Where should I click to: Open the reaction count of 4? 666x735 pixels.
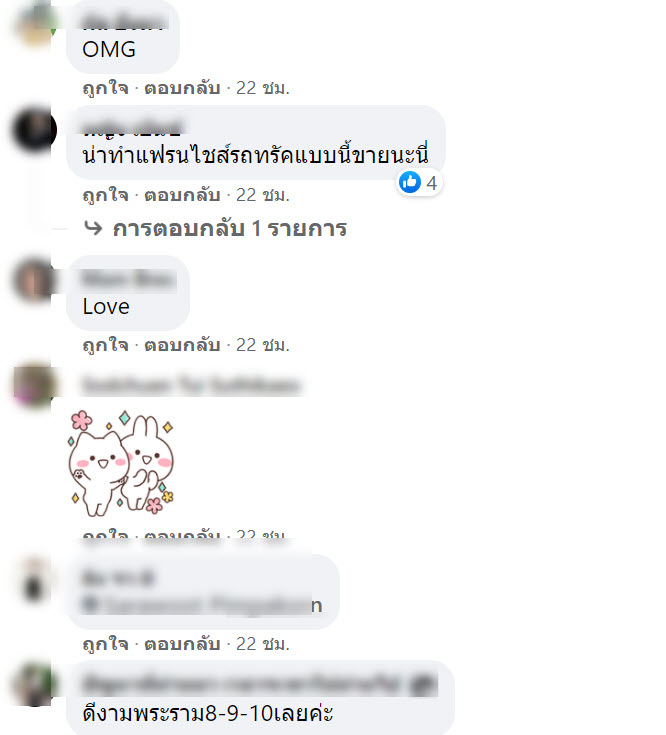click(x=432, y=183)
